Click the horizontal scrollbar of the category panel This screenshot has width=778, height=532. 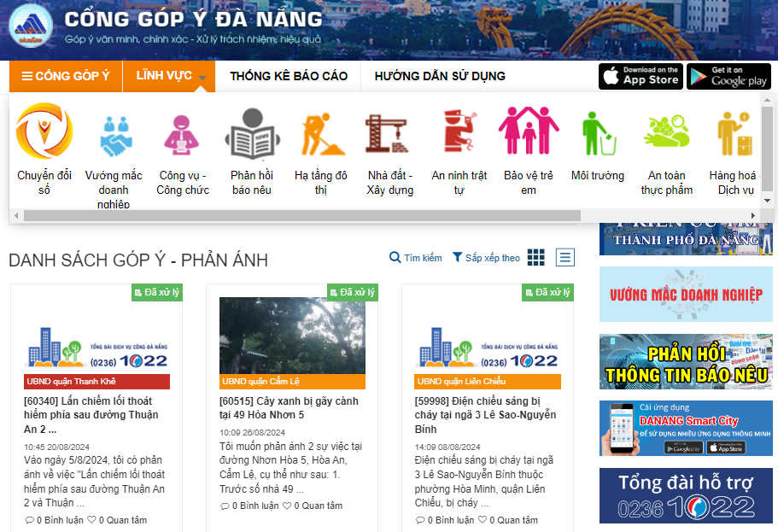pos(302,215)
